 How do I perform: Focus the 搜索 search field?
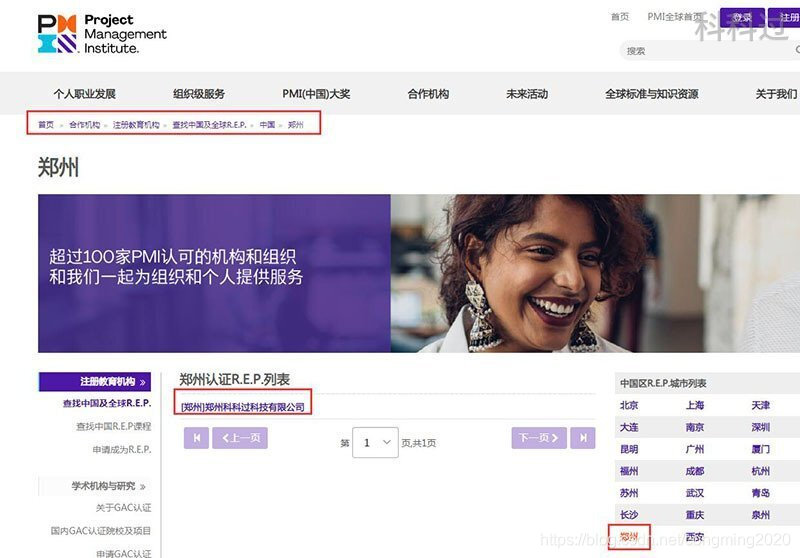tap(709, 50)
